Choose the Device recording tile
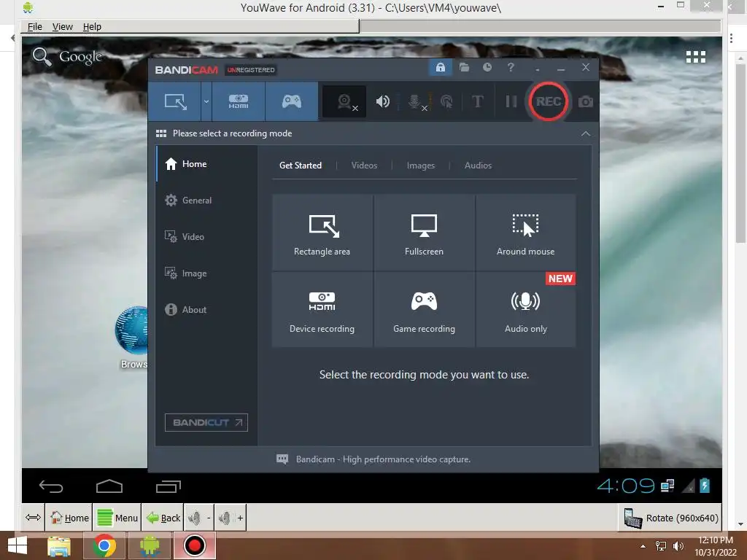This screenshot has height=560, width=747. point(322,309)
